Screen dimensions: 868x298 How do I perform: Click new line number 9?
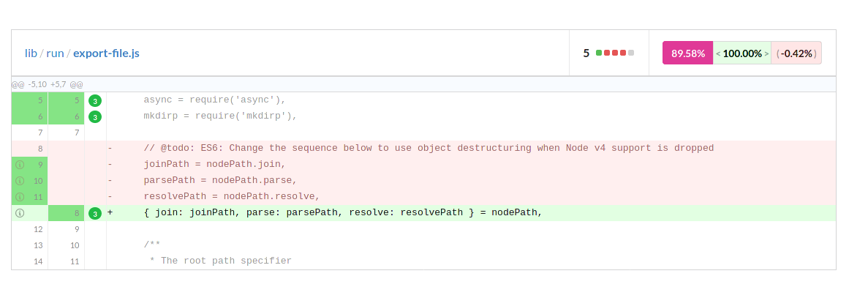point(77,228)
